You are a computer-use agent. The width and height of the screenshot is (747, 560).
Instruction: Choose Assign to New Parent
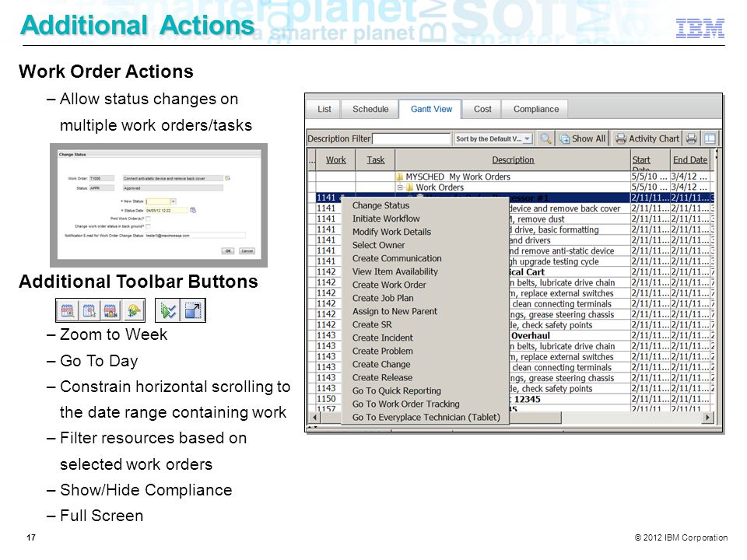[426, 311]
